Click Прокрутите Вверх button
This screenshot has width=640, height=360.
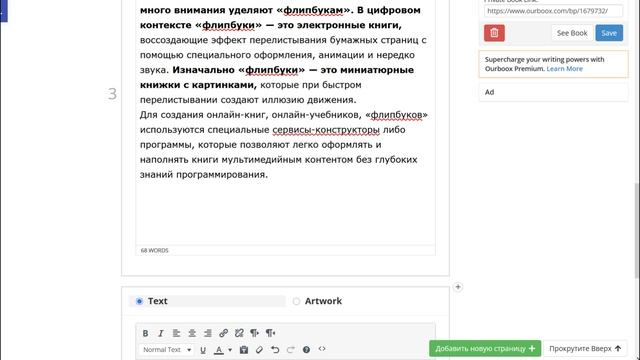pyautogui.click(x=585, y=349)
